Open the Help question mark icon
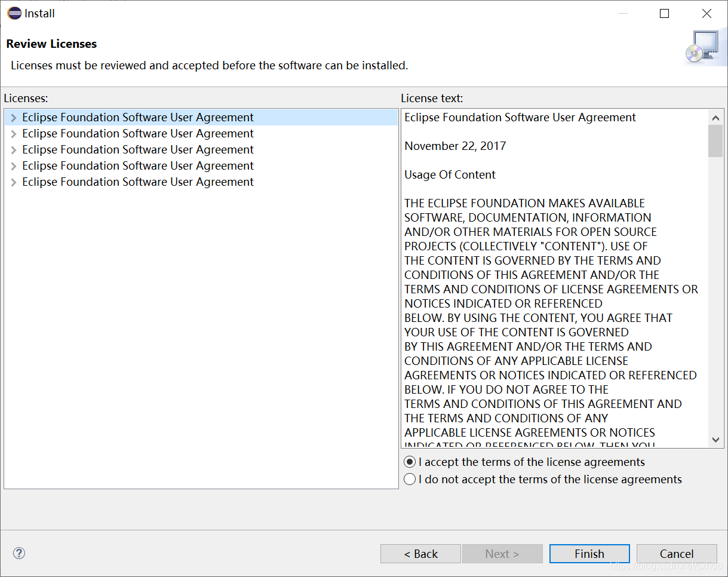The height and width of the screenshot is (577, 728). 19,553
